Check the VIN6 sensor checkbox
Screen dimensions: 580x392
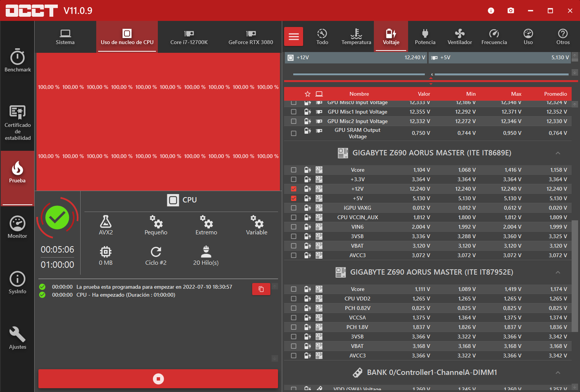[294, 227]
